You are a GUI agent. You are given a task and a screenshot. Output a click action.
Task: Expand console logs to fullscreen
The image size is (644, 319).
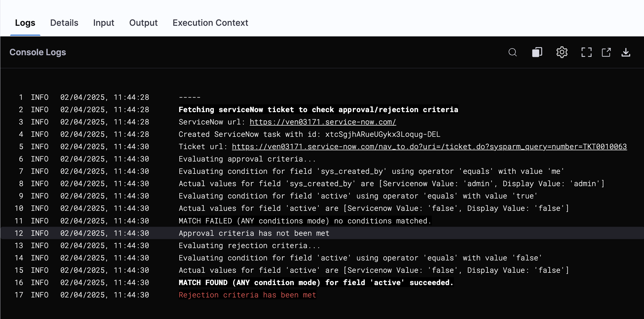586,52
